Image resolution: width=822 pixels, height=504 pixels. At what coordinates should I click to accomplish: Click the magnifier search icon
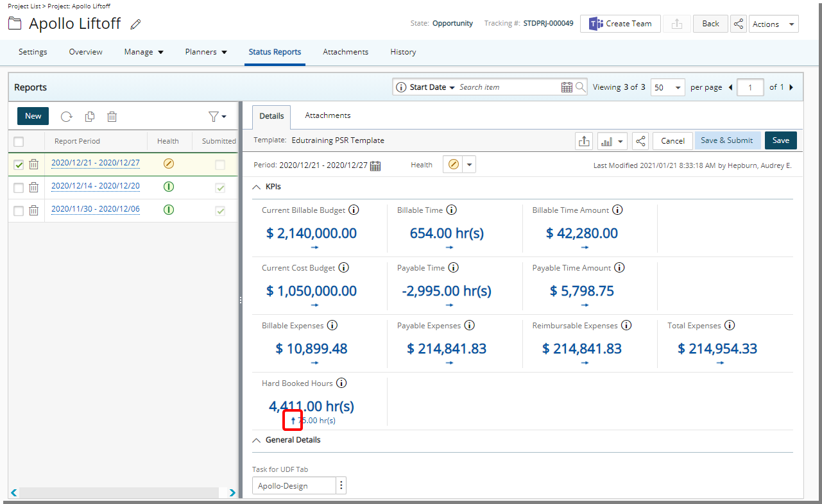[x=580, y=87]
